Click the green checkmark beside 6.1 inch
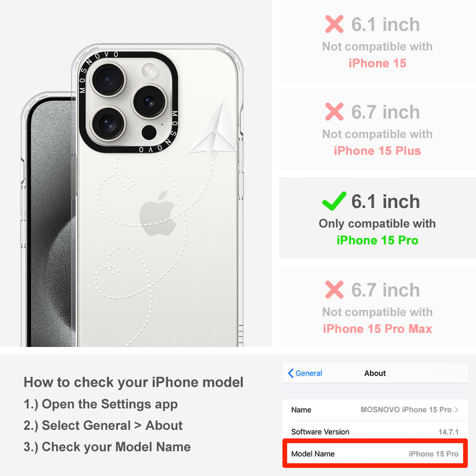The height and width of the screenshot is (476, 476). (334, 201)
